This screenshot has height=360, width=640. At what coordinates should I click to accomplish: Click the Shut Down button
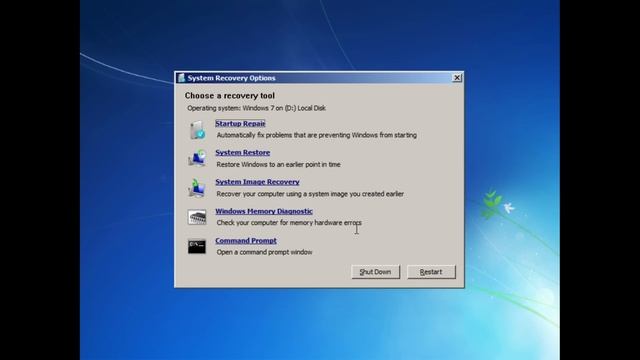(376, 272)
